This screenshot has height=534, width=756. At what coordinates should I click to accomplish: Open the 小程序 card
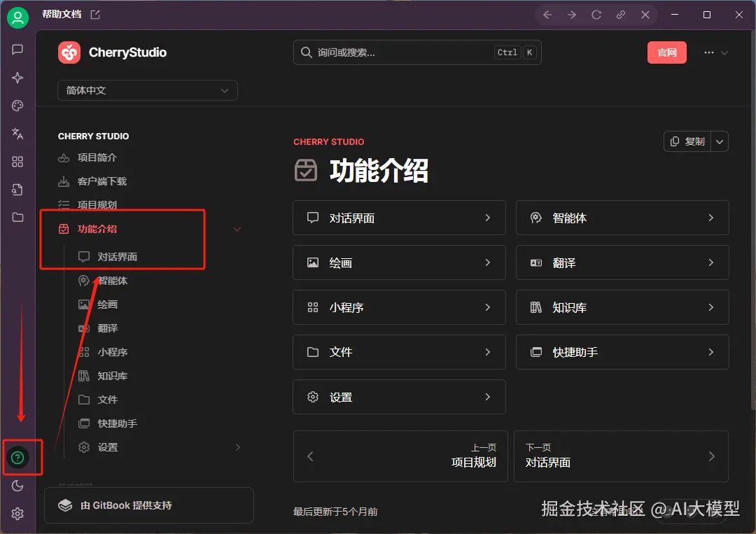coord(399,307)
